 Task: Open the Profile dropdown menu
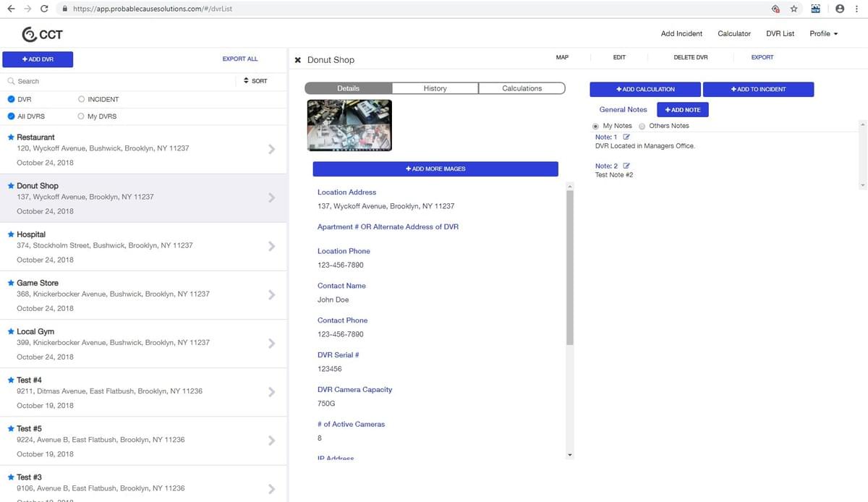823,34
